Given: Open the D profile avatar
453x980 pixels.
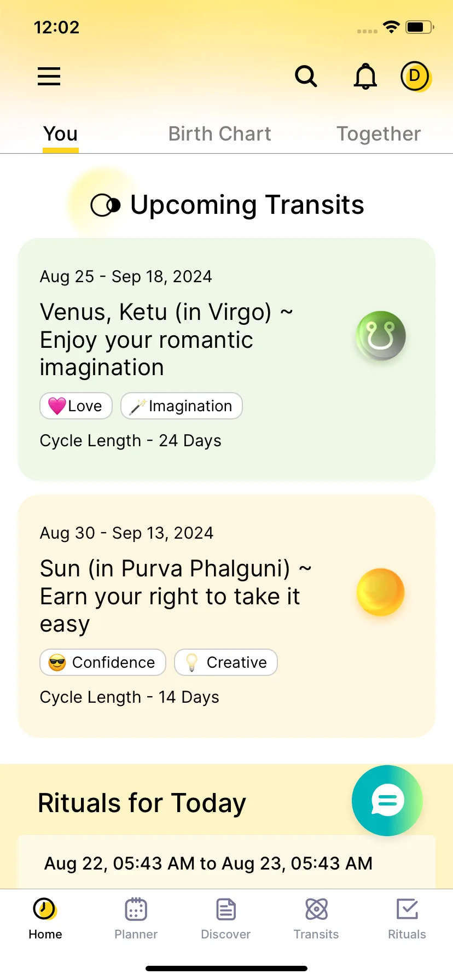Looking at the screenshot, I should click(416, 77).
